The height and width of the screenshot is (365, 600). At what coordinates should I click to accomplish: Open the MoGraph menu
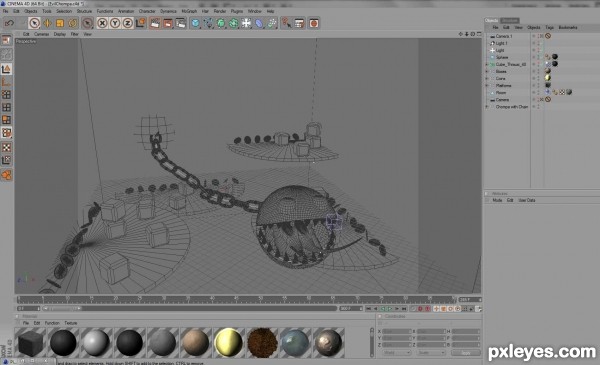[x=189, y=11]
